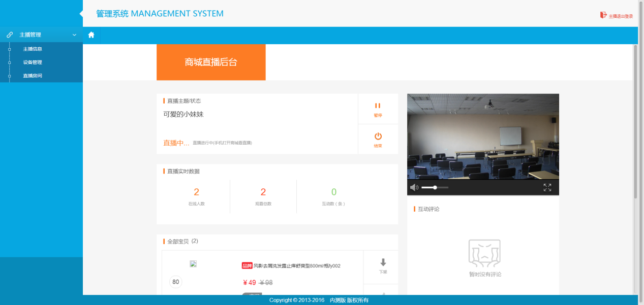
Task: Click the 互动数 count value 0
Action: (334, 192)
